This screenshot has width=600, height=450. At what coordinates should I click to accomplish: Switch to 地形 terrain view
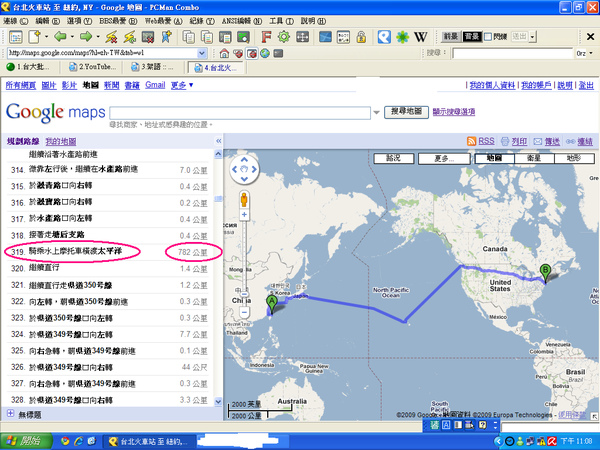tap(574, 158)
